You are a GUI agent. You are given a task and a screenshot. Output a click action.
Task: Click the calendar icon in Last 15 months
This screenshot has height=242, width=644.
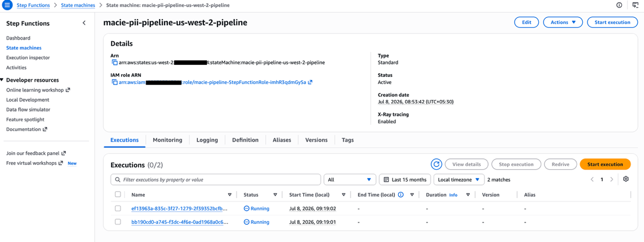(386, 180)
